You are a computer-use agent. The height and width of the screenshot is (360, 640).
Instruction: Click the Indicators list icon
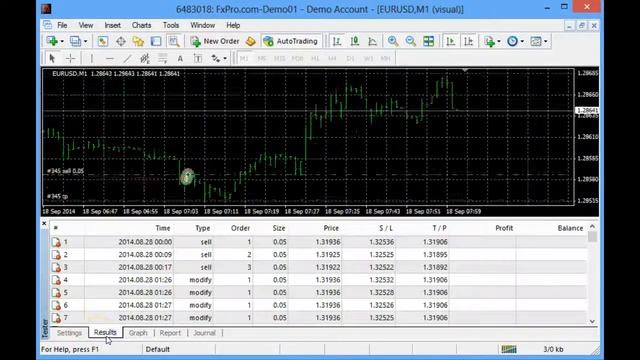(x=489, y=41)
